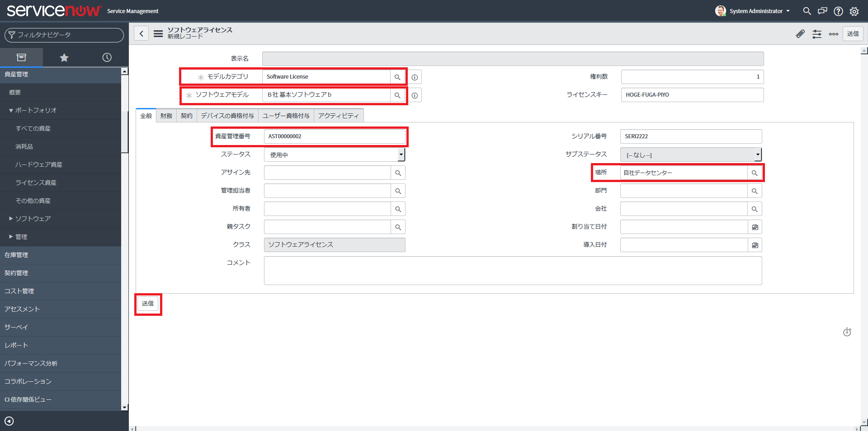Image resolution: width=868 pixels, height=431 pixels.
Task: Open コスト管理 application menu
Action: (x=61, y=291)
